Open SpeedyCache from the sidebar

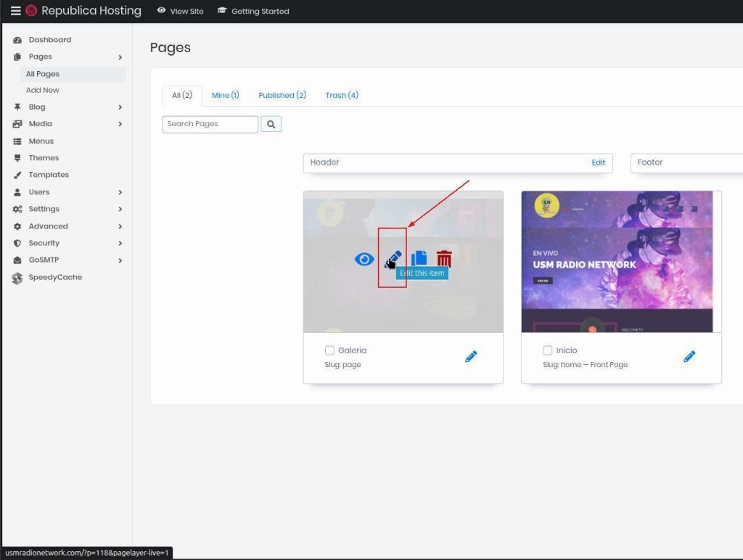coord(55,277)
